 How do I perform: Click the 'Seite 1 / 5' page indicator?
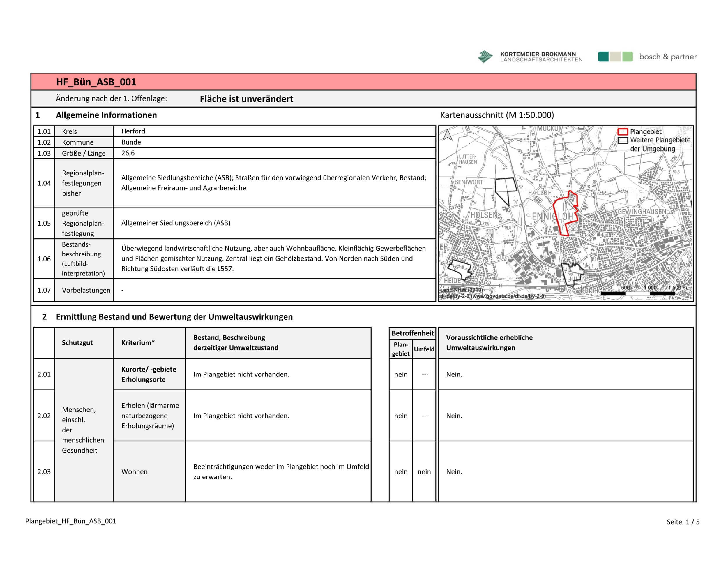683,522
